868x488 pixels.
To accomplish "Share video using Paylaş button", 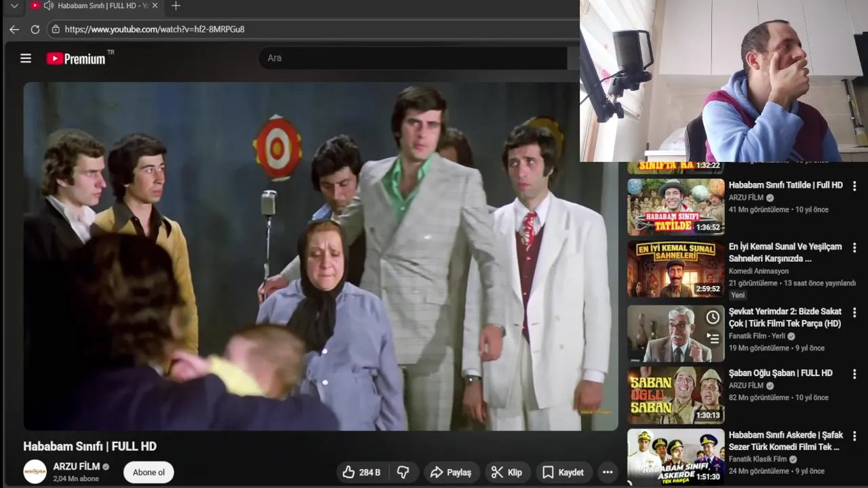I will 452,472.
